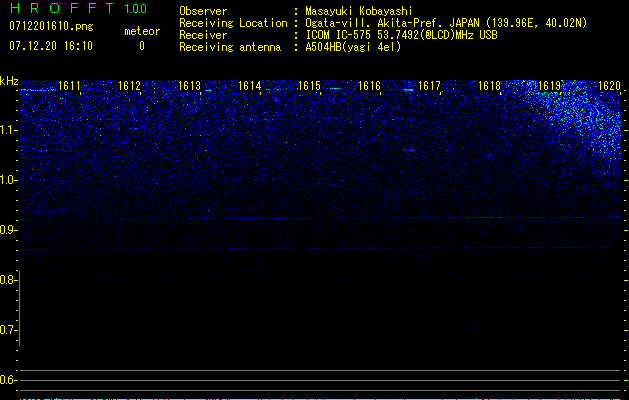The width and height of the screenshot is (629, 400).
Task: Click the 1619 time marker
Action: pos(549,86)
